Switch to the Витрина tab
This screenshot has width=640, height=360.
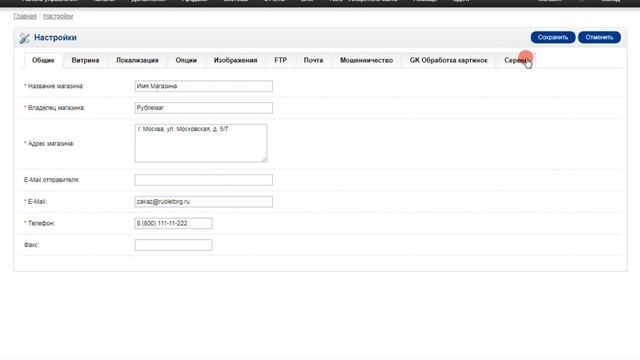pos(85,60)
